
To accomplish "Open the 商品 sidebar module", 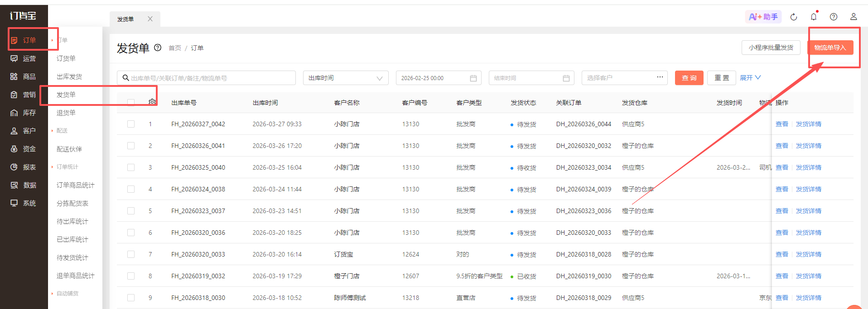I will tap(24, 76).
